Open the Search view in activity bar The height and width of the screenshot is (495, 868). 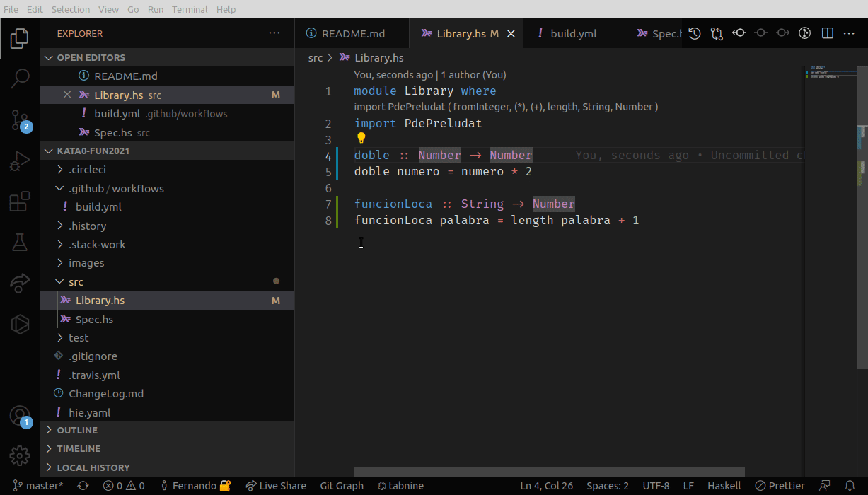[x=20, y=78]
